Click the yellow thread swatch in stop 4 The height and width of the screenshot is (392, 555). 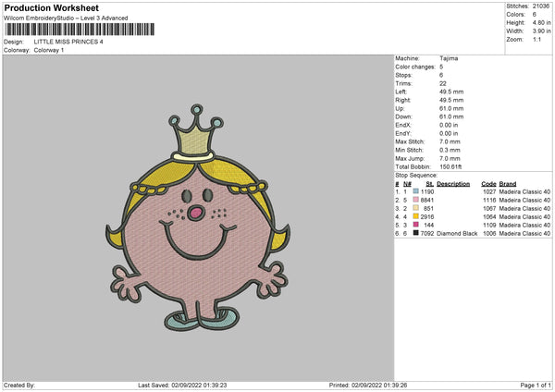(x=416, y=216)
